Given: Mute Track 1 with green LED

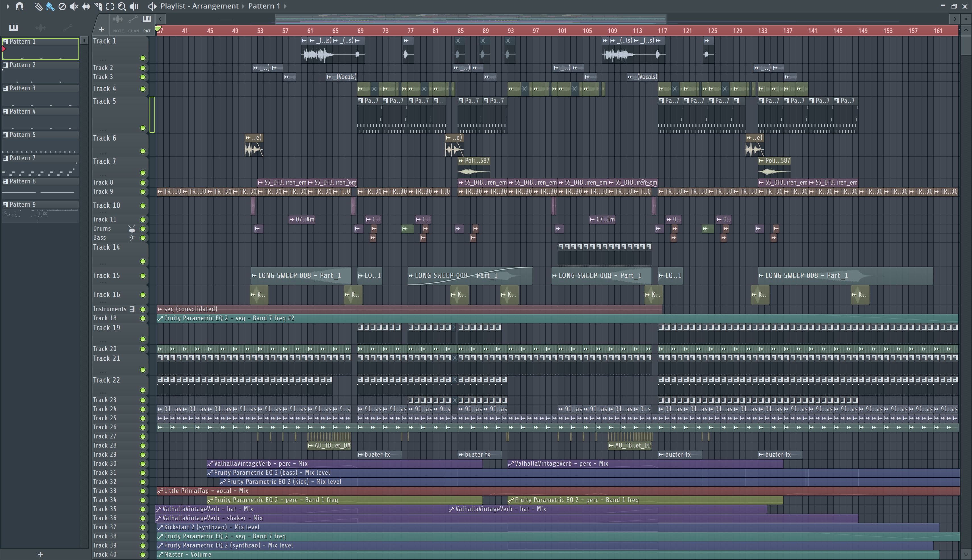Looking at the screenshot, I should [142, 58].
